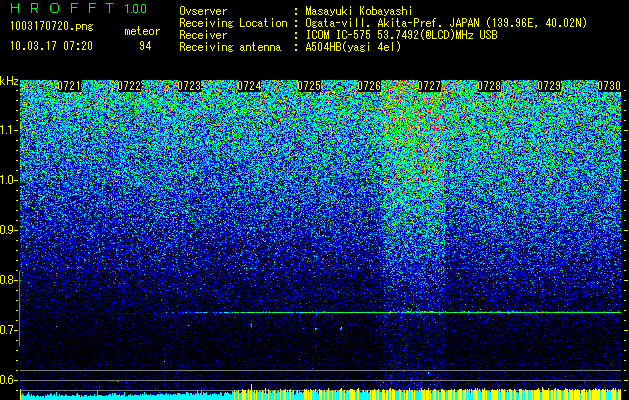The height and width of the screenshot is (400, 629).
Task: Click the ICOM IC-575 receiver details
Action: (401, 35)
